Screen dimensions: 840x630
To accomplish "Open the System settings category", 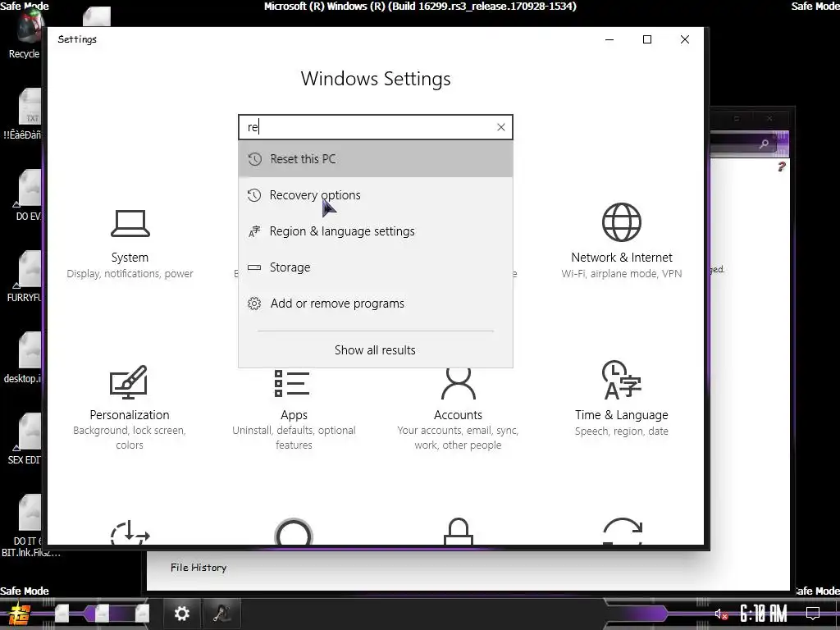I will coord(130,243).
